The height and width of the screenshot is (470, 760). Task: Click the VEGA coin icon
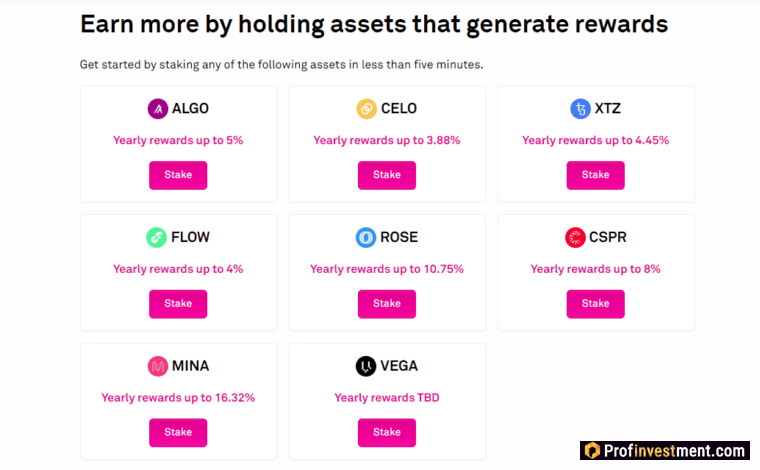[366, 367]
